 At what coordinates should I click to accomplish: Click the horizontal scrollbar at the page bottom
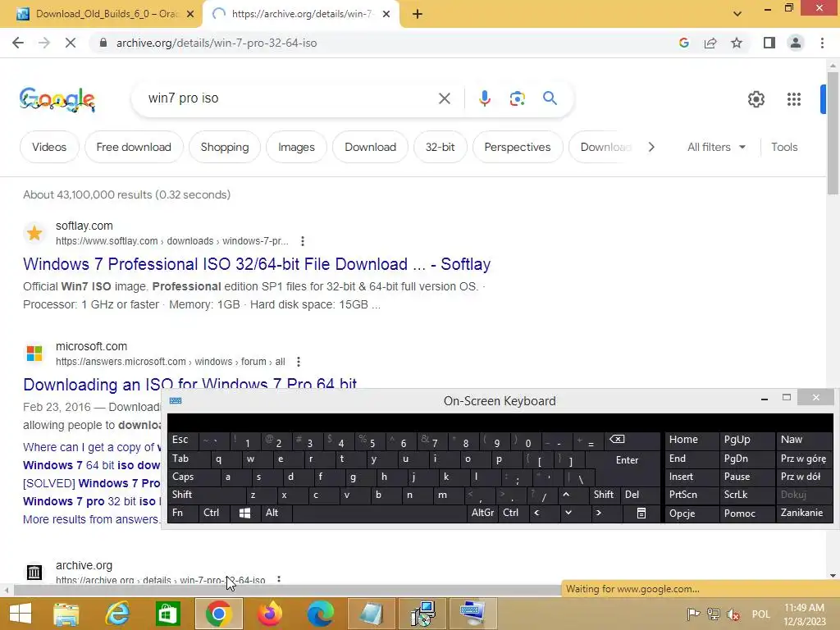(x=286, y=590)
